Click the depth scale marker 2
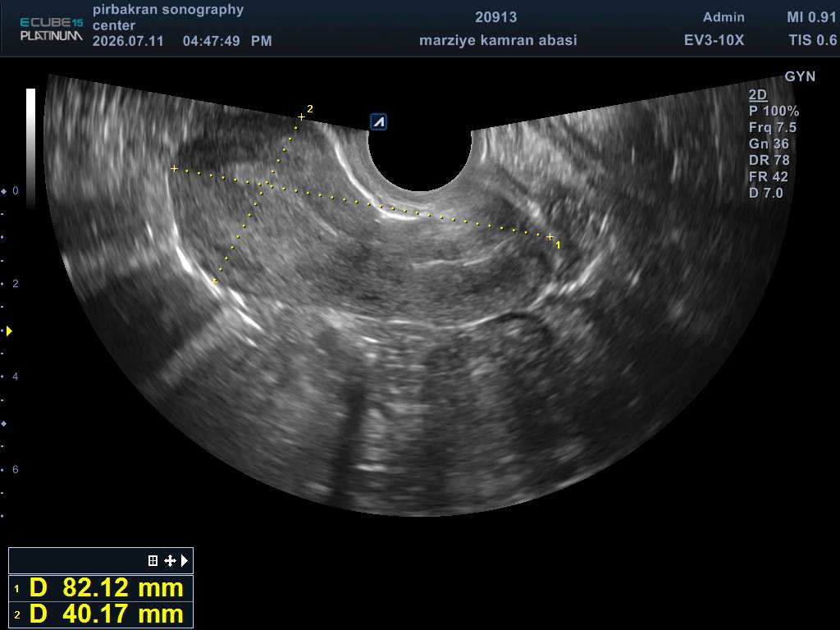This screenshot has height=630, width=840. click(15, 283)
